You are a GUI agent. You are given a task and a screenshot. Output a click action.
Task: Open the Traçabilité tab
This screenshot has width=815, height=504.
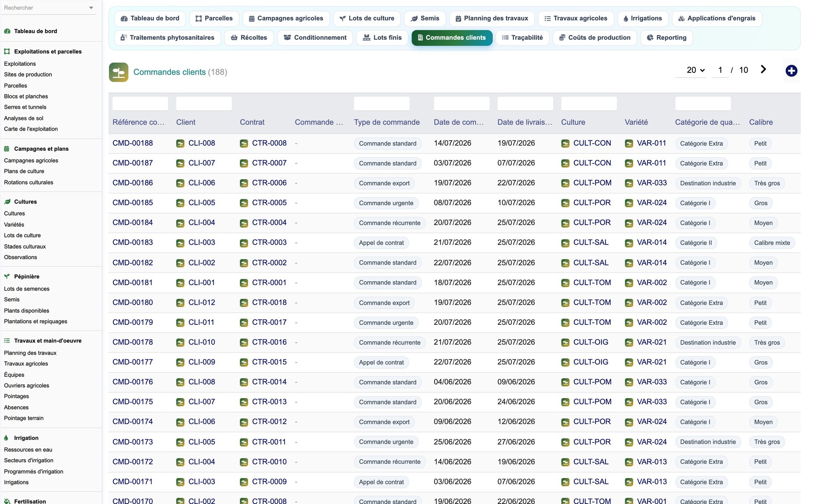[522, 38]
